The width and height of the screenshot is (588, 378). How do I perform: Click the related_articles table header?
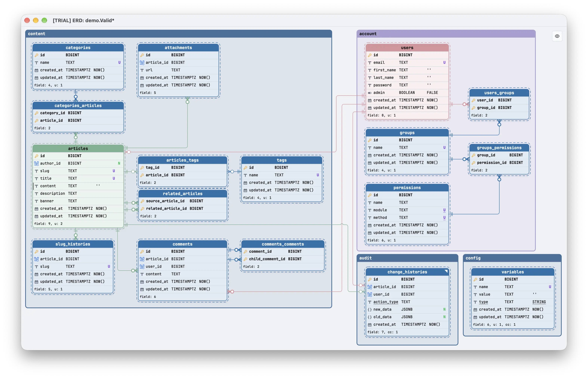pos(183,194)
